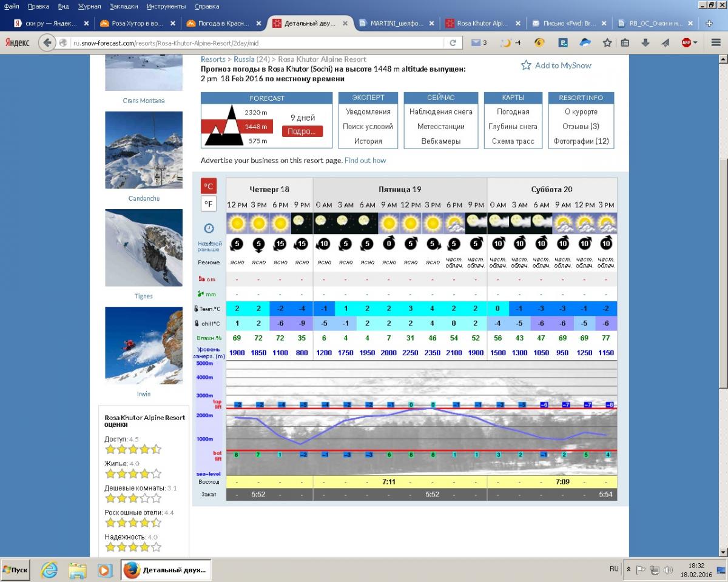Switch temperature units to °F
728x582 pixels.
pyautogui.click(x=209, y=204)
